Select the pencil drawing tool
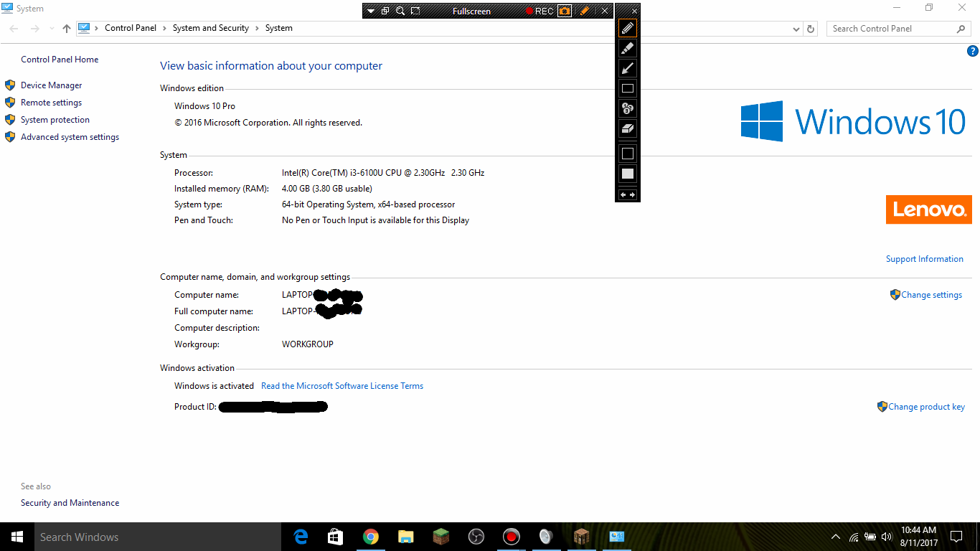The image size is (980, 551). (x=628, y=28)
